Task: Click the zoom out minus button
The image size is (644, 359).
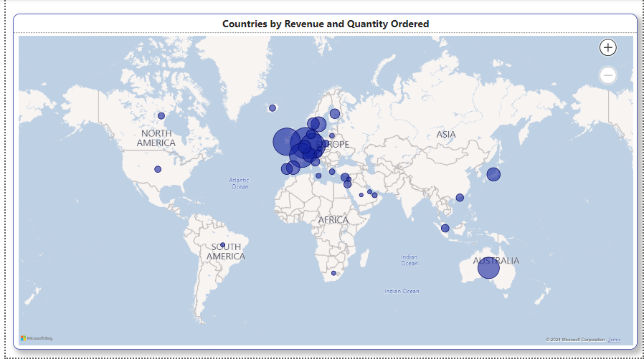Action: [x=607, y=75]
